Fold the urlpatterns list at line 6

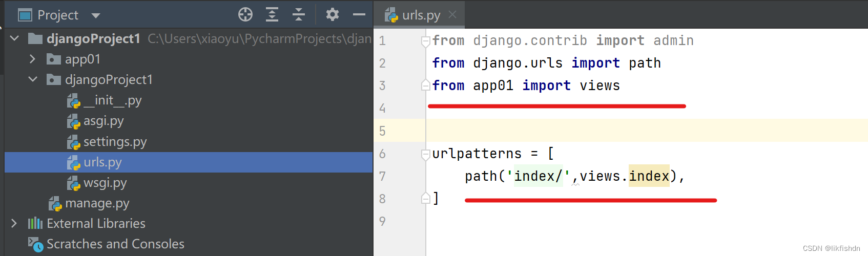point(425,154)
